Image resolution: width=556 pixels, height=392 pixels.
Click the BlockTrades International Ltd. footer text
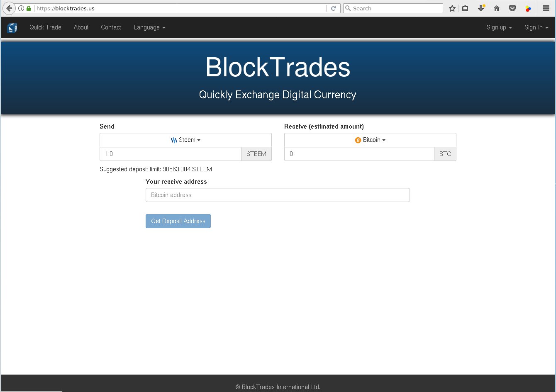point(278,387)
